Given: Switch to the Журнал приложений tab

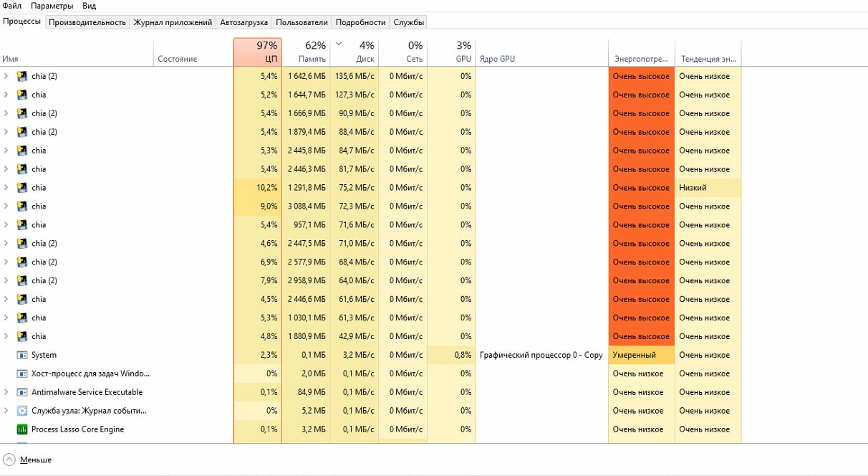Looking at the screenshot, I should pos(173,22).
